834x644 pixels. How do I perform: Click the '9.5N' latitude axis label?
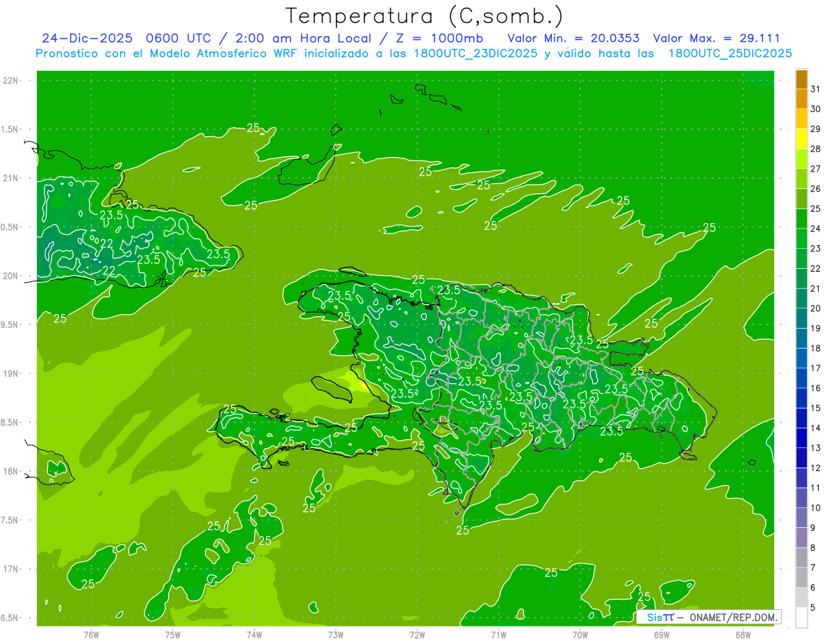(x=10, y=325)
